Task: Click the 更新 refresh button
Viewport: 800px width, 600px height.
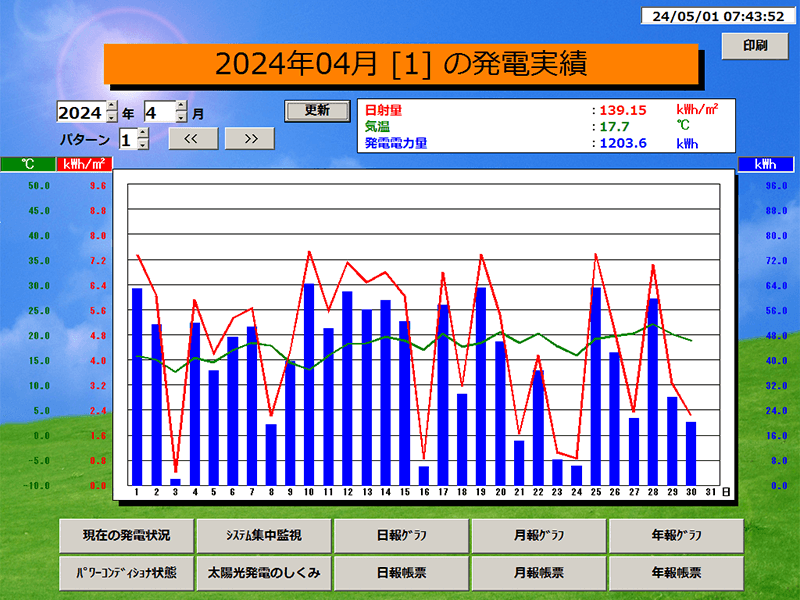Action: 317,111
